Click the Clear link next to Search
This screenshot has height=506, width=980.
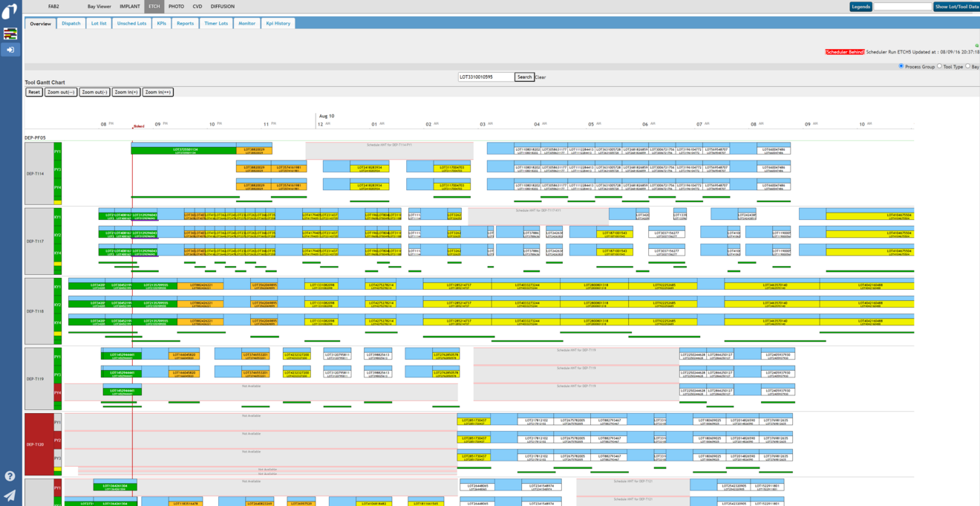[540, 77]
